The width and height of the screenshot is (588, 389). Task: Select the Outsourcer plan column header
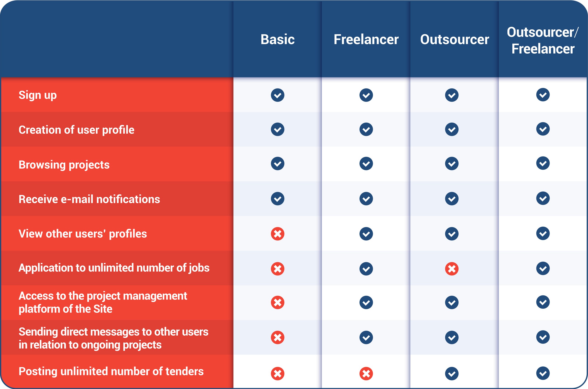[454, 39]
